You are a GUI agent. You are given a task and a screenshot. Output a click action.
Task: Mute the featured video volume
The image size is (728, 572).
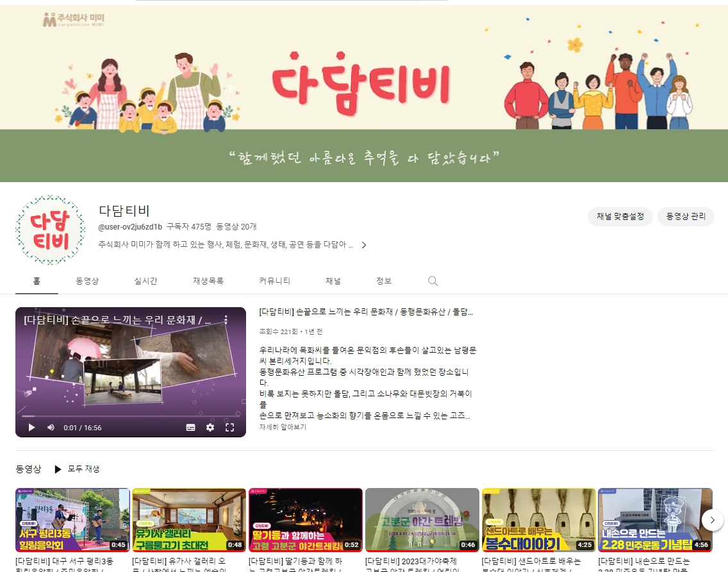pyautogui.click(x=51, y=428)
